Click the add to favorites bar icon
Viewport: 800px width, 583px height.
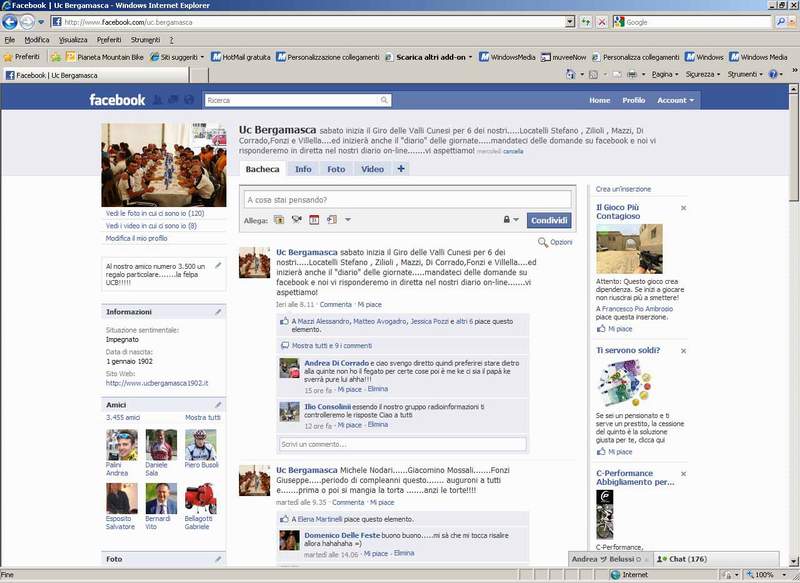pyautogui.click(x=56, y=57)
